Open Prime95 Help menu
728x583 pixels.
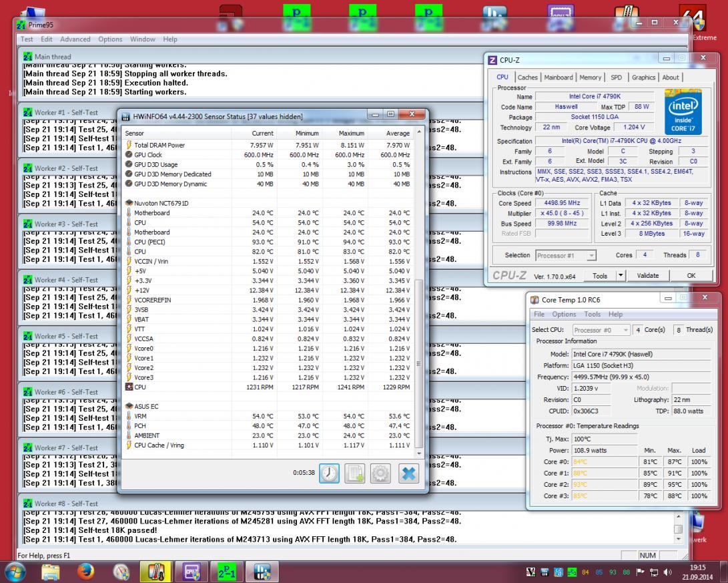[170, 39]
